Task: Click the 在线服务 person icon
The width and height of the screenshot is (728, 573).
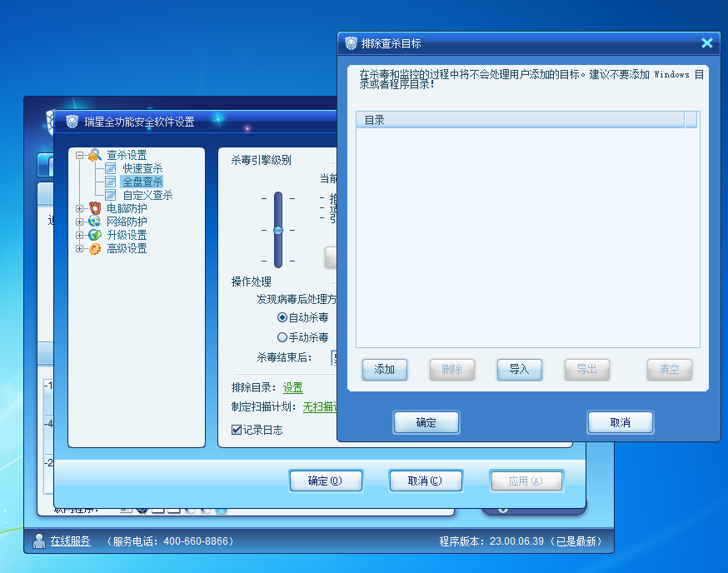Action: coord(39,541)
